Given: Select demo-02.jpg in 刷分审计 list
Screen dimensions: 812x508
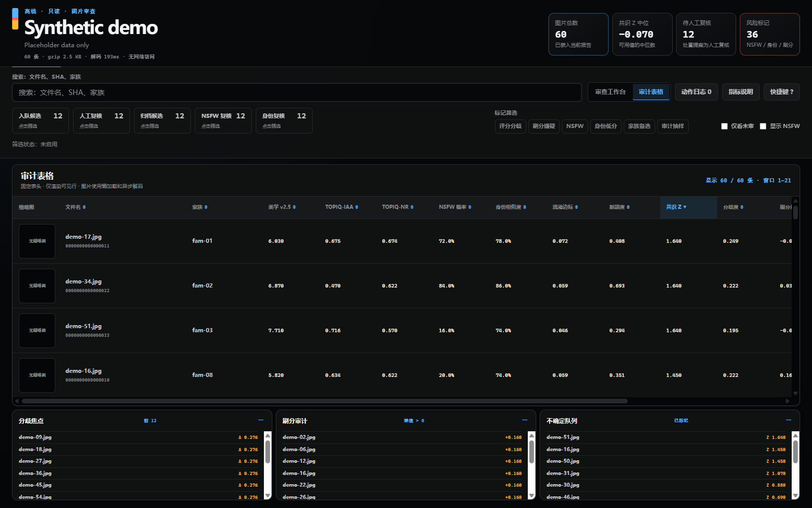Looking at the screenshot, I should 402,437.
